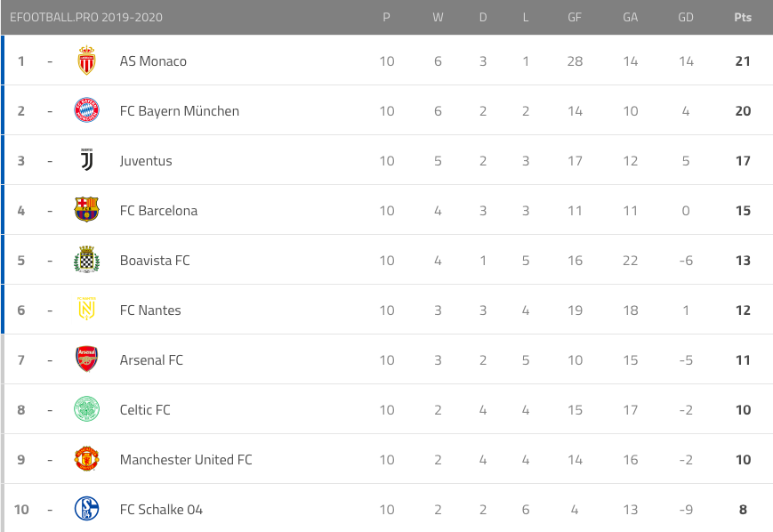Screen dimensions: 773x532
Task: Open the AS Monaco team link
Action: 153,61
